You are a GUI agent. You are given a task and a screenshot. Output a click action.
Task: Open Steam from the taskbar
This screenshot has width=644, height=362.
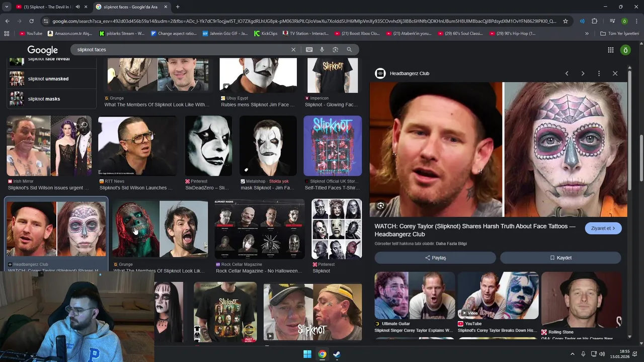(337, 354)
